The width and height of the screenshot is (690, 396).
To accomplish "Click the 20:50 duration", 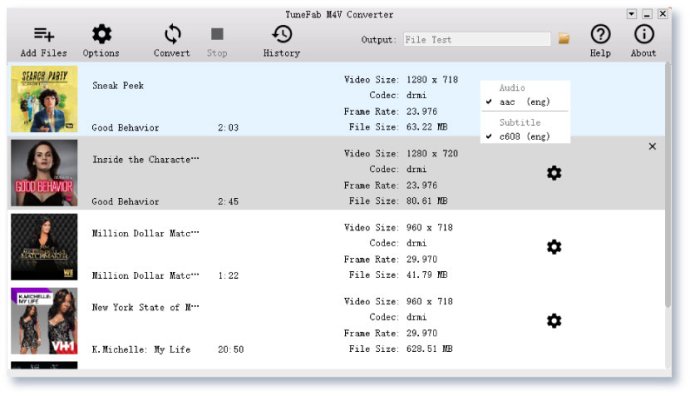I will pos(231,349).
